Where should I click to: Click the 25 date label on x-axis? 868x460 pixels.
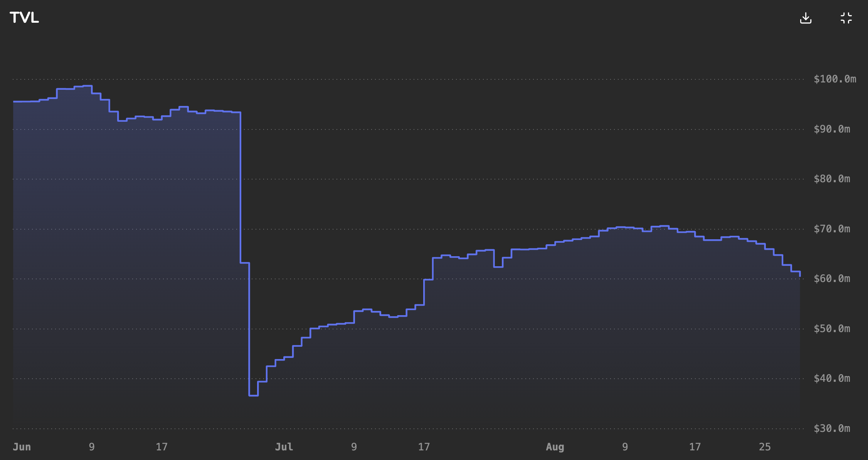tap(765, 447)
